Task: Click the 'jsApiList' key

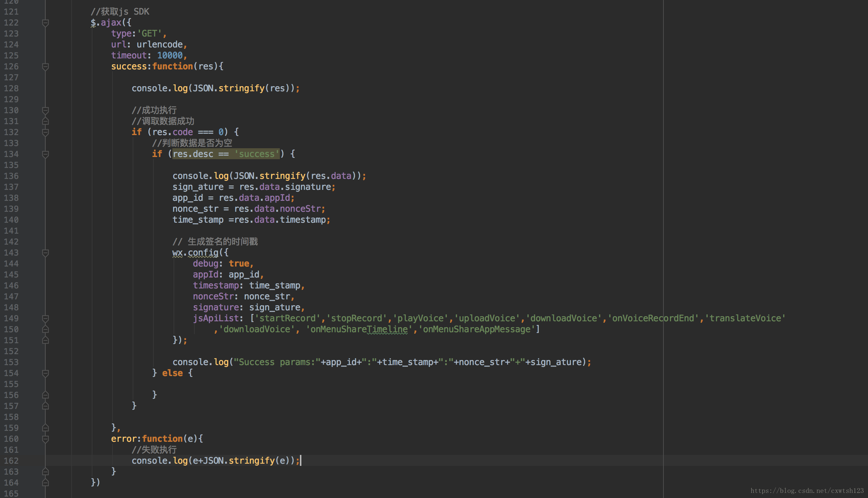Action: pos(216,318)
